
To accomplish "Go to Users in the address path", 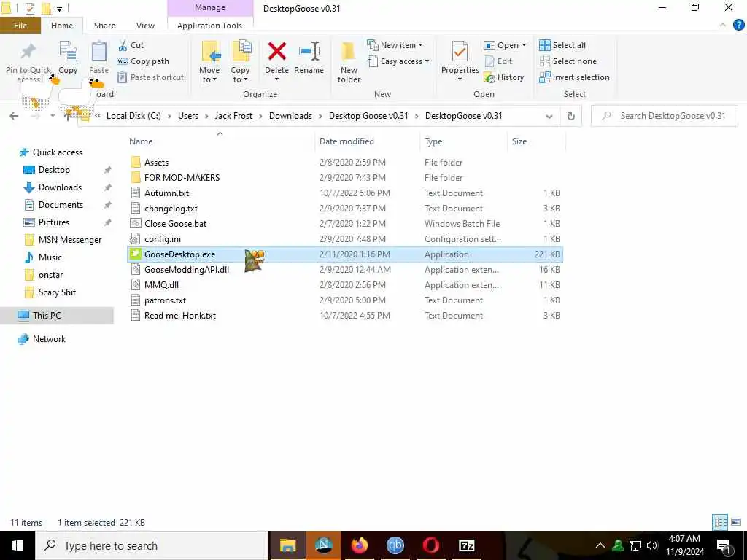I will pos(188,116).
